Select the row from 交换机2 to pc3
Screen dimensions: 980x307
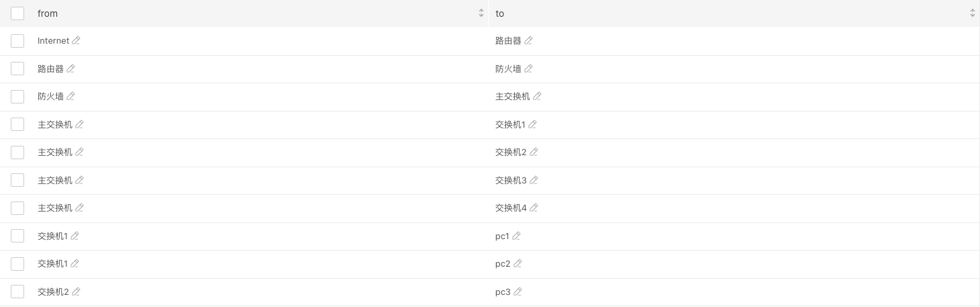coord(17,292)
